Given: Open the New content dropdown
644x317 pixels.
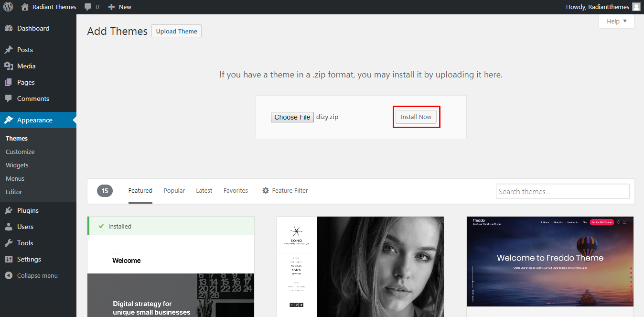Looking at the screenshot, I should 119,7.
